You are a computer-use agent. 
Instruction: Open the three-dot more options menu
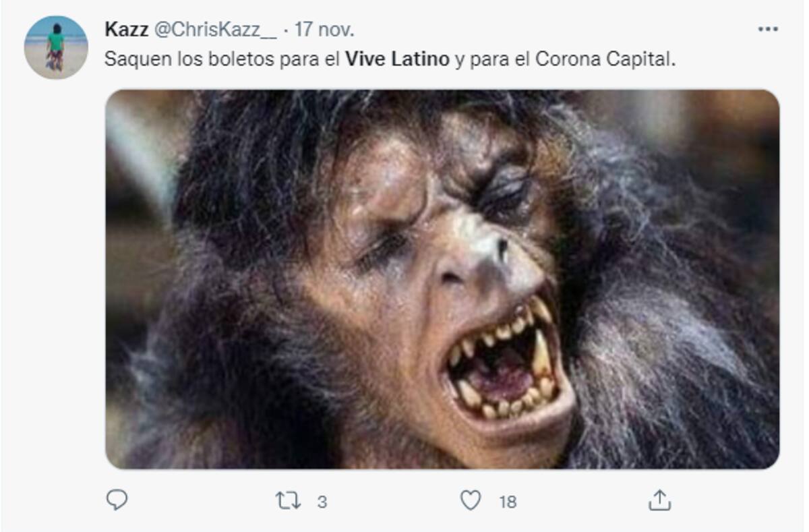click(768, 29)
